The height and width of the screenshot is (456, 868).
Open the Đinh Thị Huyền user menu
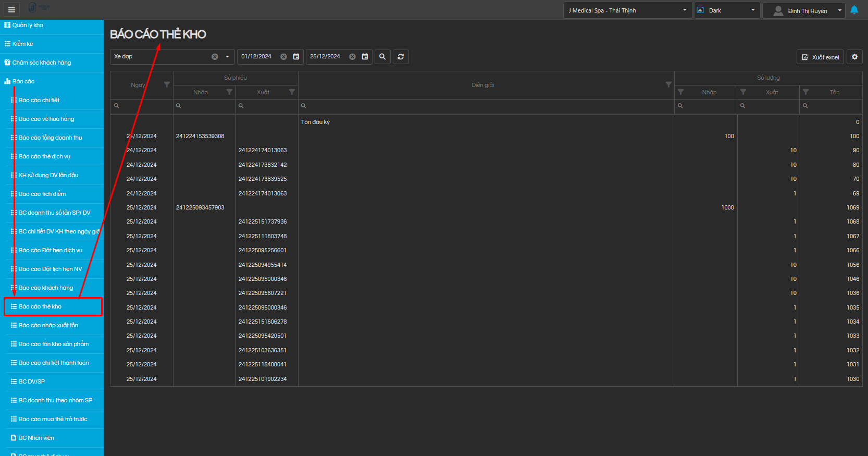807,11
